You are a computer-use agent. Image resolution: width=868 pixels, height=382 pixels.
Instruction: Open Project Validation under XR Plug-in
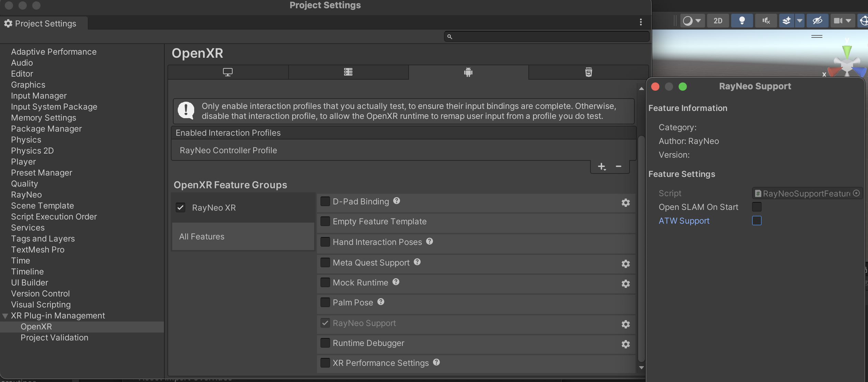pos(55,337)
